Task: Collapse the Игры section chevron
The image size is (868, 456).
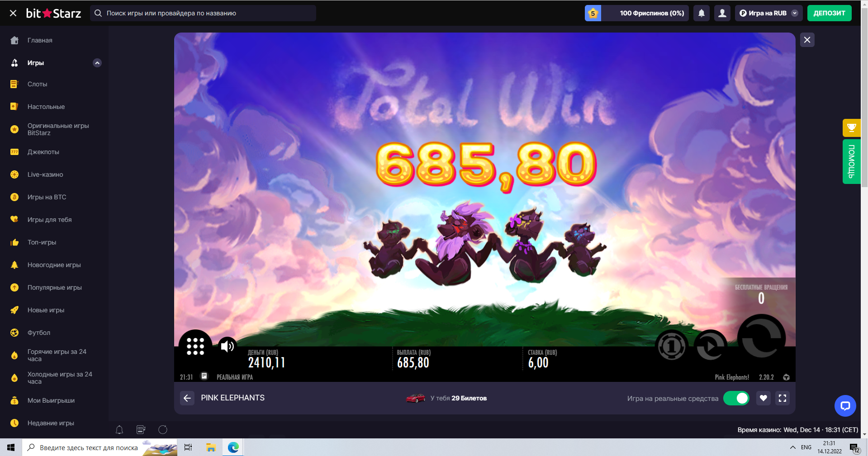Action: pos(97,63)
